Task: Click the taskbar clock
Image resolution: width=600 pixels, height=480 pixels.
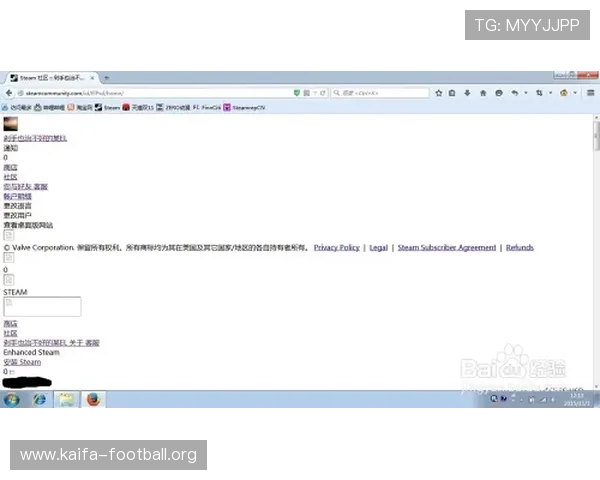Action: point(576,400)
